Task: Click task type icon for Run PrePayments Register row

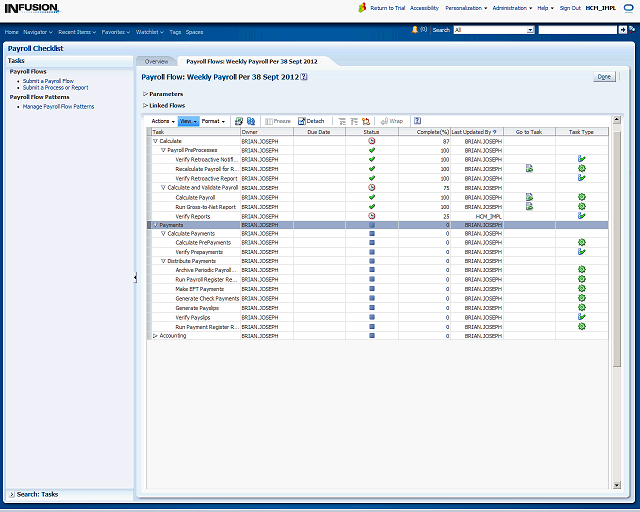Action: pyautogui.click(x=581, y=280)
